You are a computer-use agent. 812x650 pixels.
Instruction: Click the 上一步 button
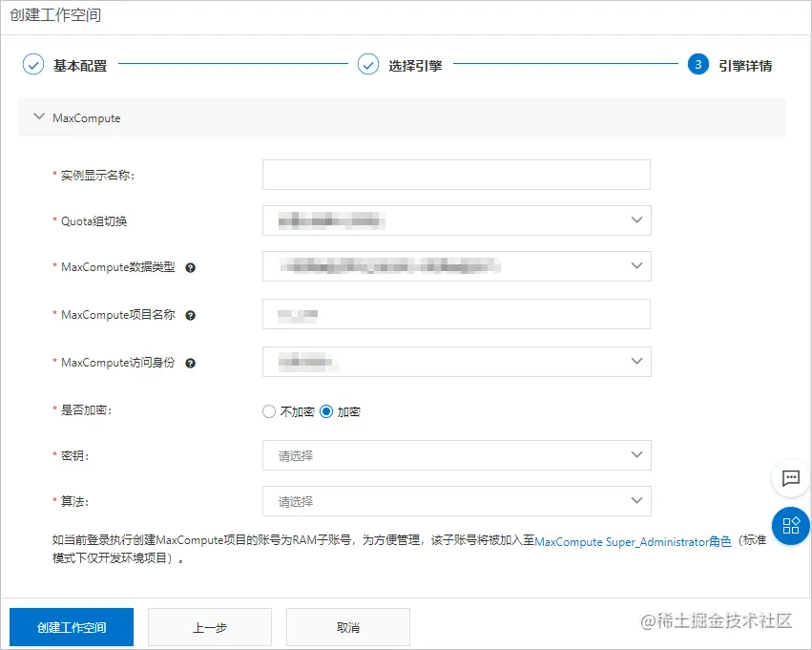[x=210, y=627]
